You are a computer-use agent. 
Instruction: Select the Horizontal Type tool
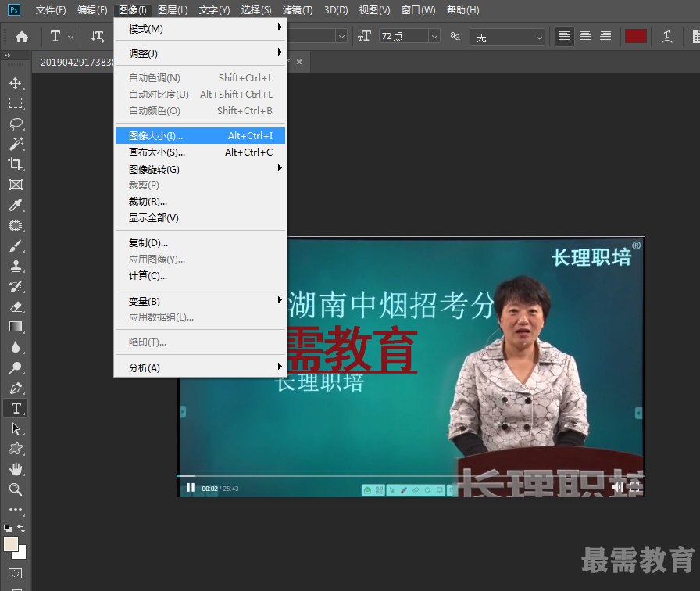click(16, 408)
